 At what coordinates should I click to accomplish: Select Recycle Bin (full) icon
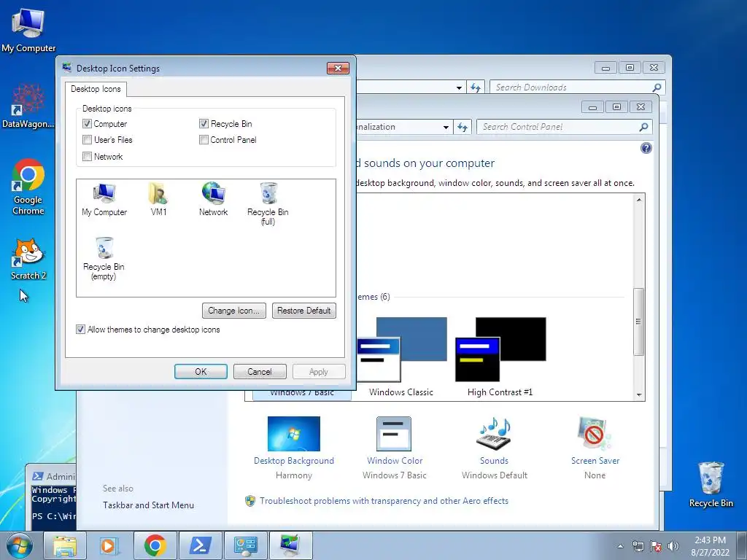click(268, 203)
